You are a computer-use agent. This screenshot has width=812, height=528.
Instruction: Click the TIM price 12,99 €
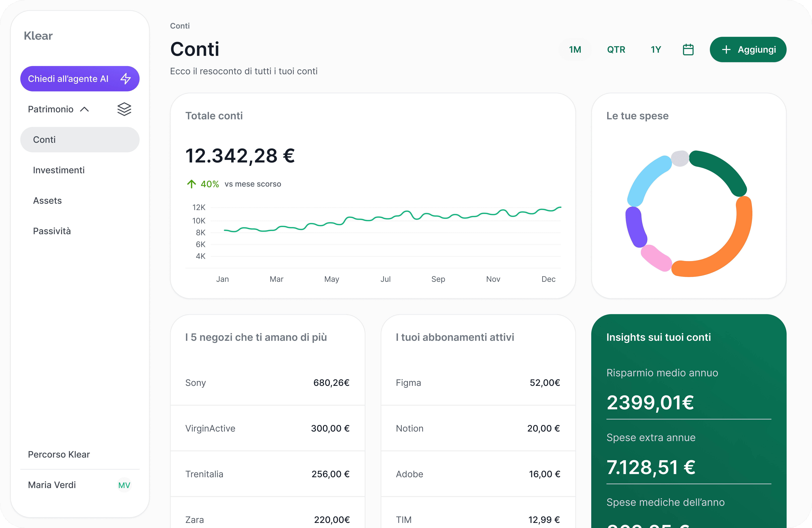(x=544, y=520)
